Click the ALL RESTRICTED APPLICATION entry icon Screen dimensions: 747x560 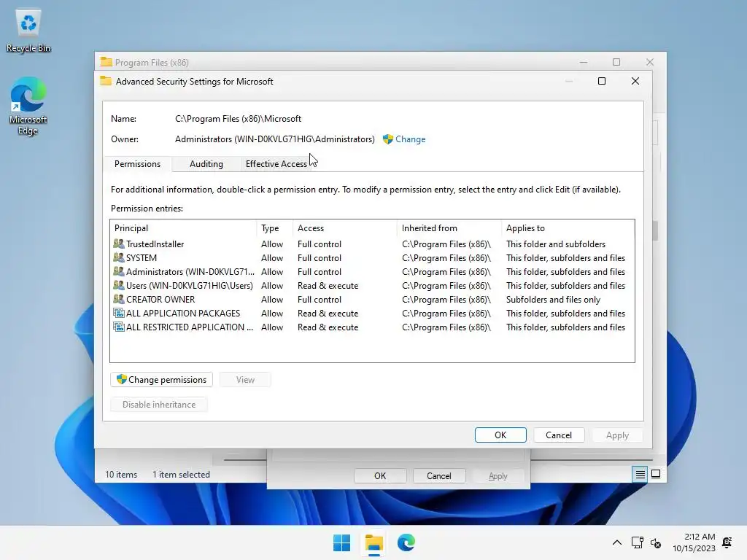pyautogui.click(x=119, y=327)
